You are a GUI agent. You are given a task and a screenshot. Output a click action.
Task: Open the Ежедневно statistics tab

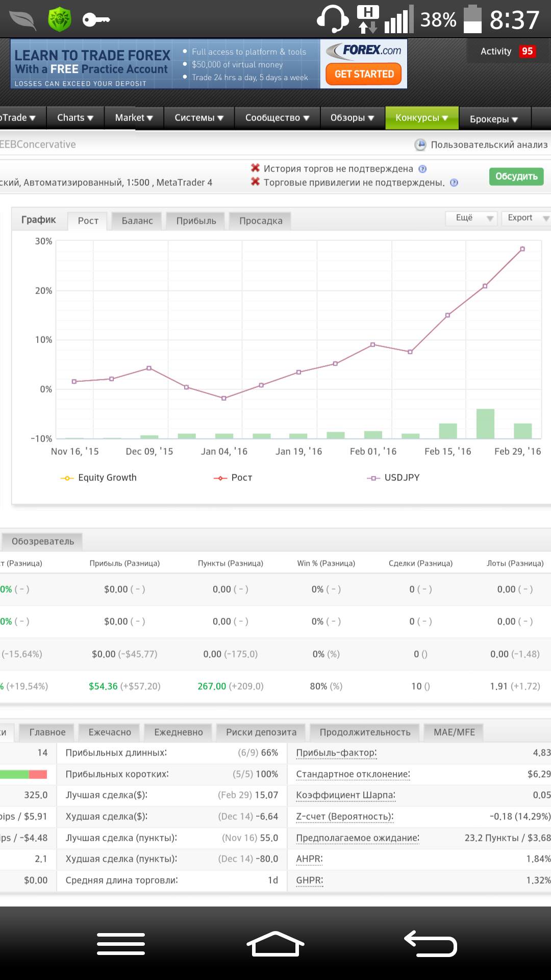(x=179, y=732)
